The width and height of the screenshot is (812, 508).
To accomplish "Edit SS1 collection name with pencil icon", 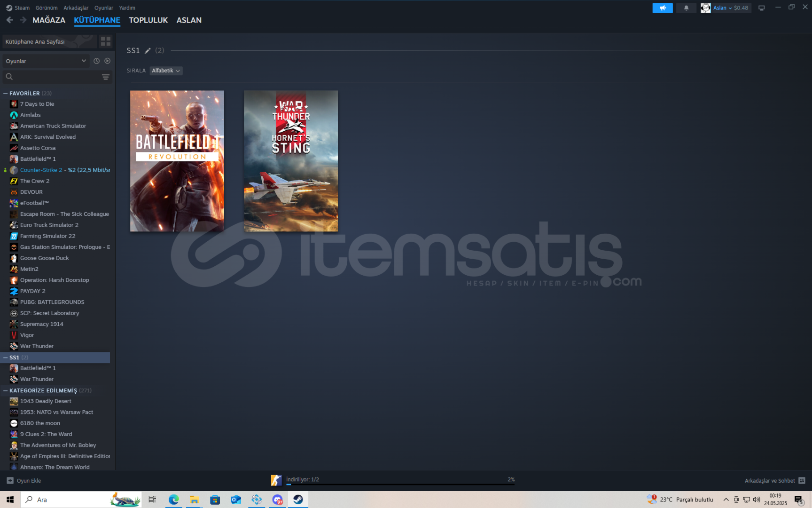I will pos(148,51).
